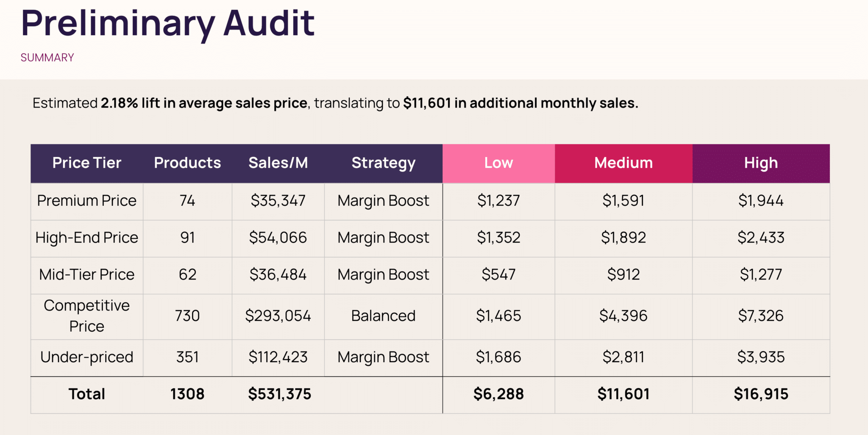Select the 1308 total products cell
The image size is (868, 435).
[x=187, y=394]
